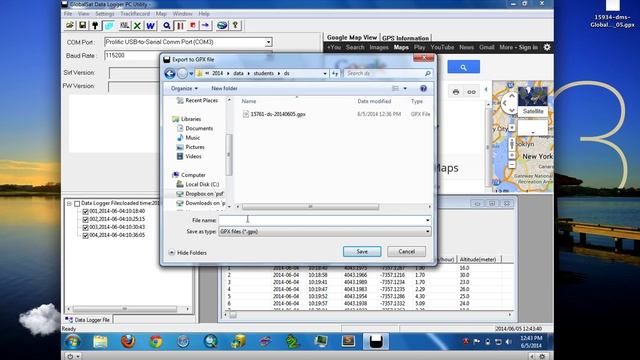This screenshot has height=360, width=640.
Task: Click the dialog help question icon
Action: [423, 88]
